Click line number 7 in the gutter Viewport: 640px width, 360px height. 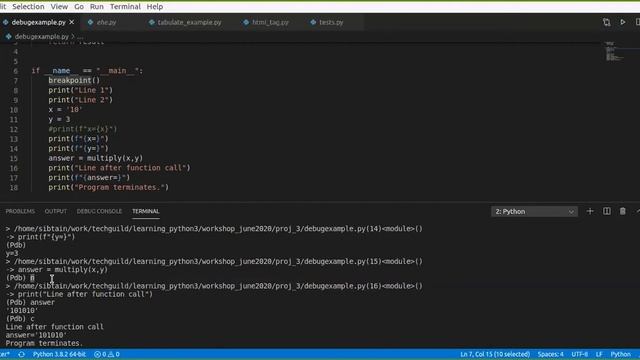(16, 81)
